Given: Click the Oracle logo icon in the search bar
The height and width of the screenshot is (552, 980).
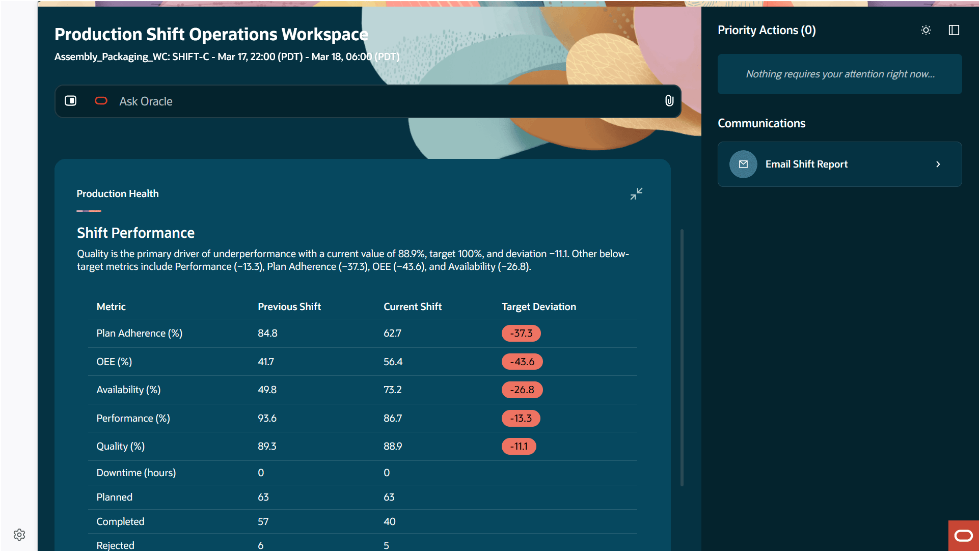Looking at the screenshot, I should tap(101, 101).
